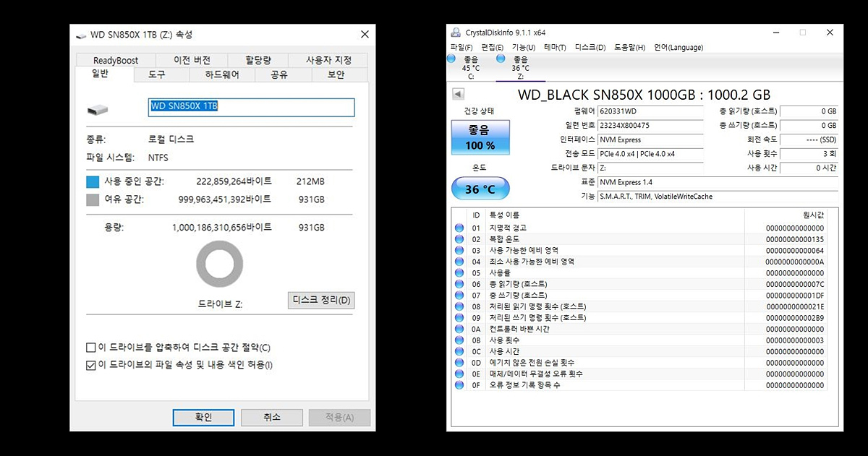Viewport: 868px width, 456px height.
Task: Click the drive icon in the properties title bar
Action: tap(80, 35)
